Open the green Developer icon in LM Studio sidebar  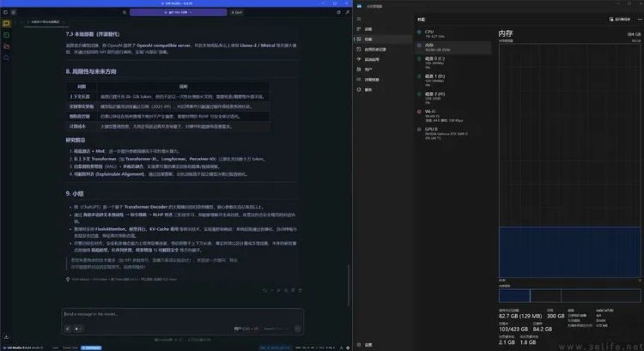6,35
